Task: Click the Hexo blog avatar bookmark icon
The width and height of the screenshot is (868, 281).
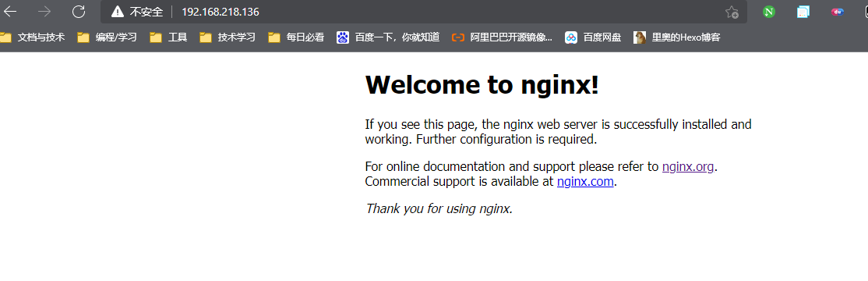Action: (640, 37)
